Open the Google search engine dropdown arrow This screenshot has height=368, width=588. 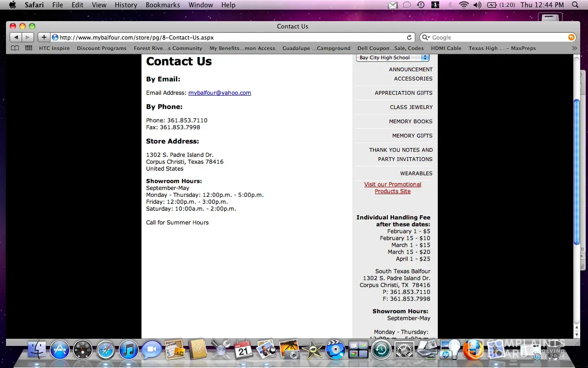425,37
